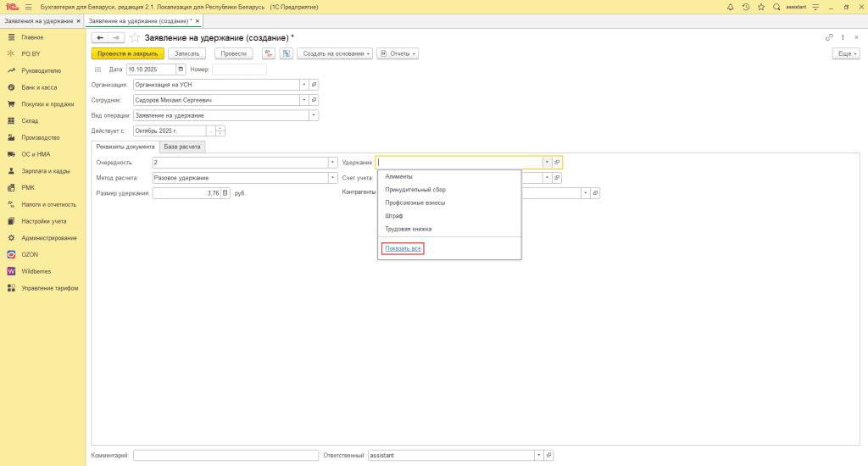Click the favorites star in title bar
Viewport: 868px width, 466px height.
[760, 7]
